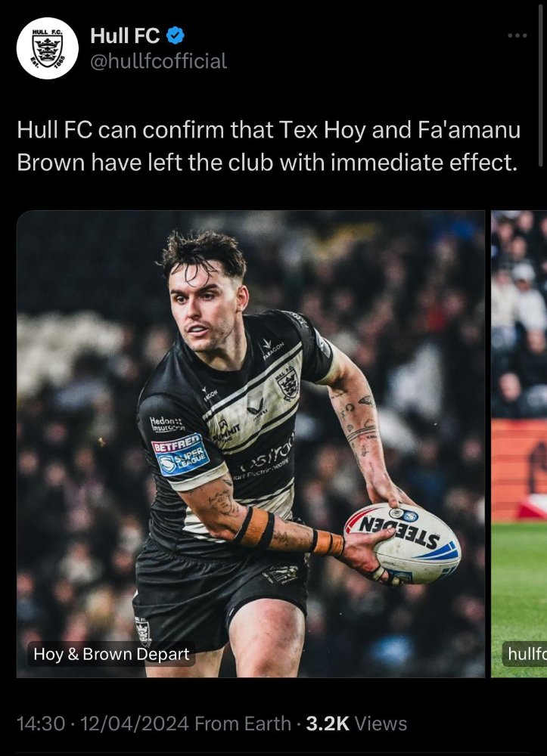Click the Hull FC crest on the jersey
547x756 pixels.
point(288,383)
